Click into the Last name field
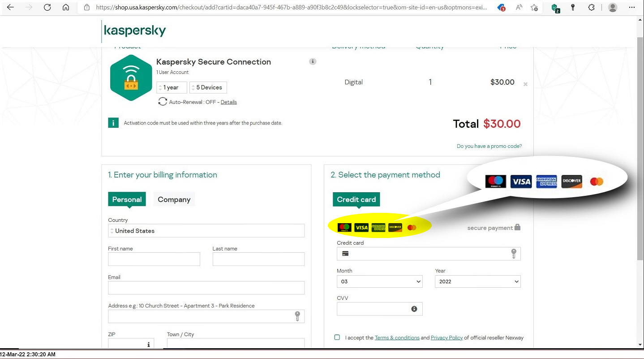 pyautogui.click(x=258, y=259)
